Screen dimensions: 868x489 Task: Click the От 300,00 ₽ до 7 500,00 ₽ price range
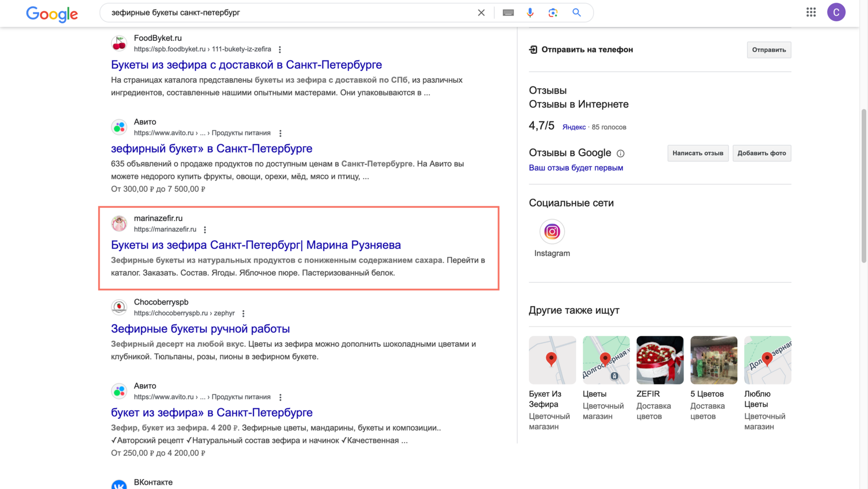coord(158,189)
